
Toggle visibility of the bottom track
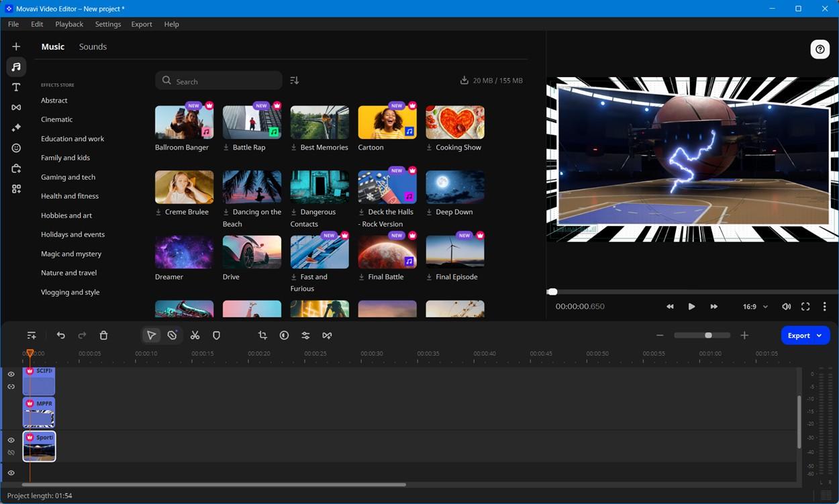tap(11, 473)
